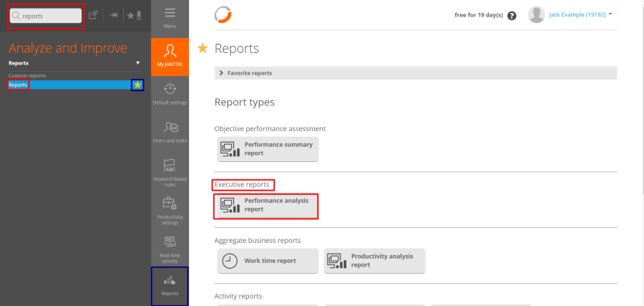Open Default settings in the sidebar
This screenshot has height=306, width=644.
[x=170, y=93]
